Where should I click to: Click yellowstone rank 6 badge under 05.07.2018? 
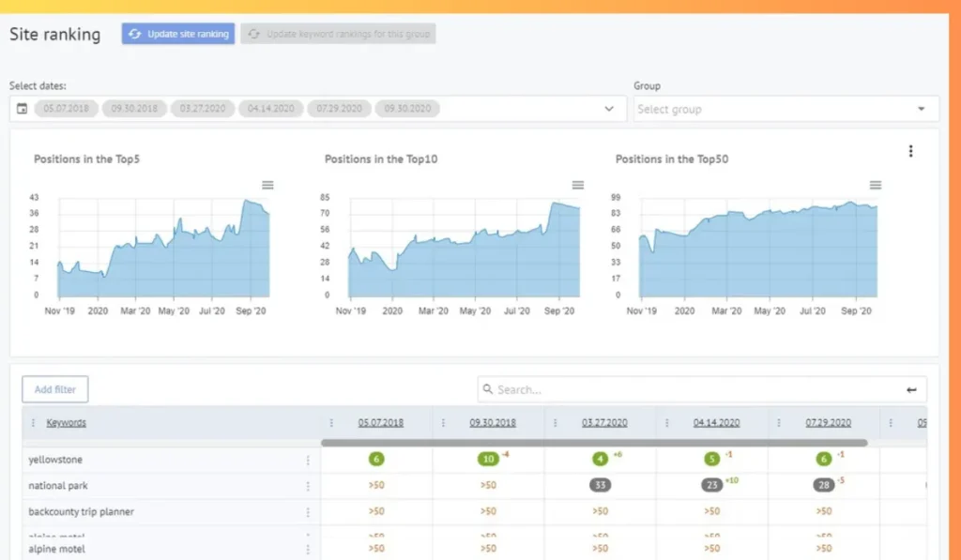point(376,459)
